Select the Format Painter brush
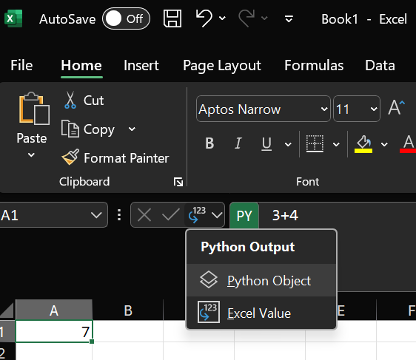The image size is (416, 360). point(70,157)
